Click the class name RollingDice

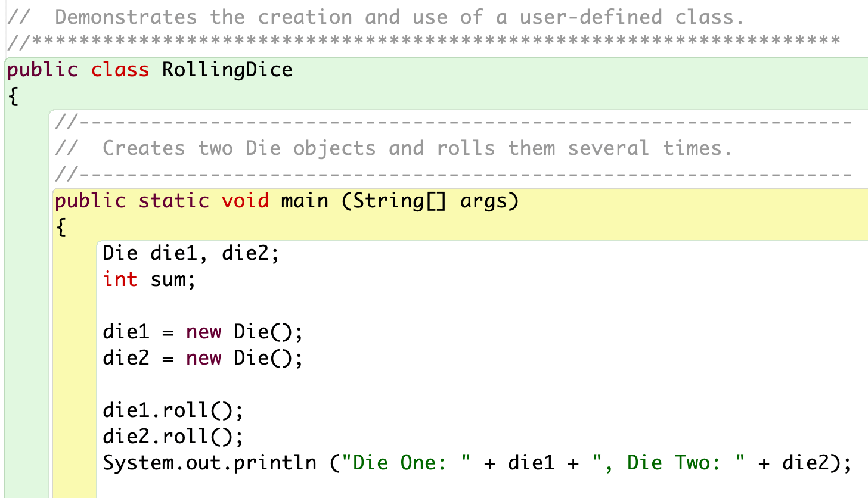coord(227,69)
